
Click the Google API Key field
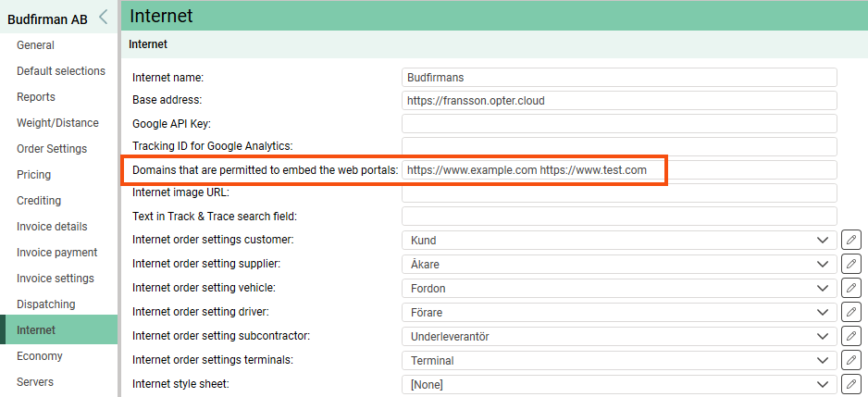[x=619, y=124]
